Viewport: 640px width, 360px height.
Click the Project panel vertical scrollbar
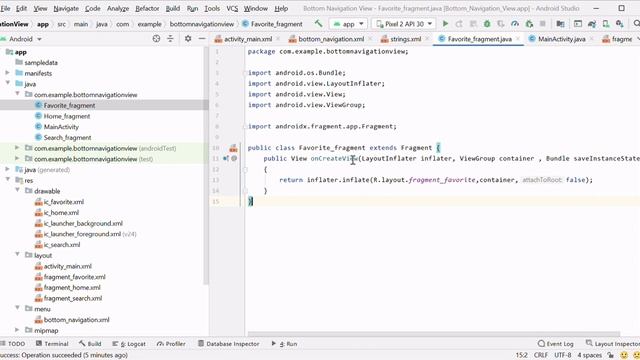click(206, 165)
